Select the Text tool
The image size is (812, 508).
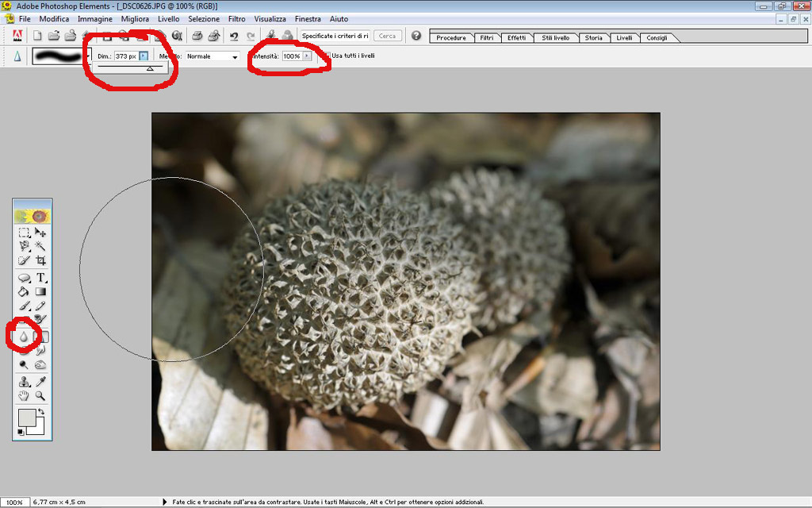coord(40,278)
